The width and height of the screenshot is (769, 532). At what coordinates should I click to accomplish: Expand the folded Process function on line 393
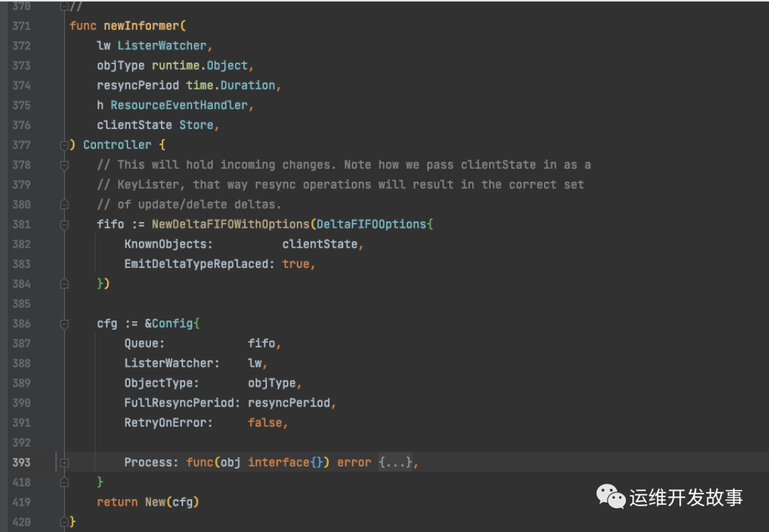pyautogui.click(x=65, y=463)
